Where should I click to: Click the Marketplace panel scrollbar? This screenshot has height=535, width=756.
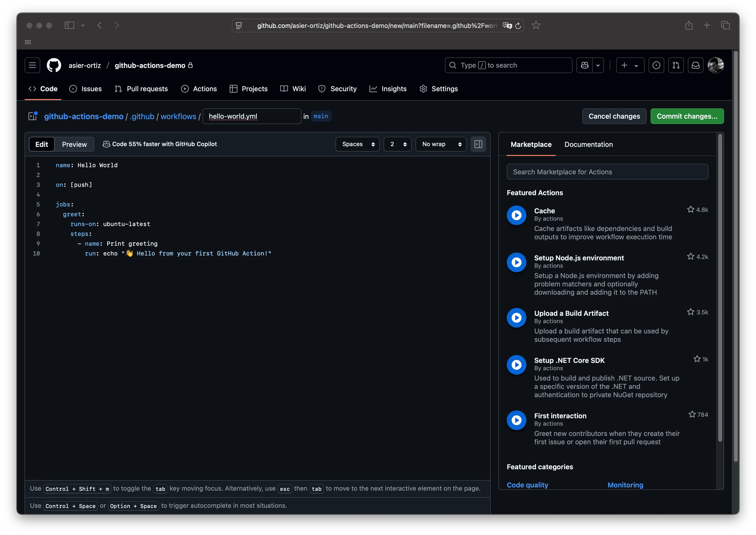coord(720,288)
